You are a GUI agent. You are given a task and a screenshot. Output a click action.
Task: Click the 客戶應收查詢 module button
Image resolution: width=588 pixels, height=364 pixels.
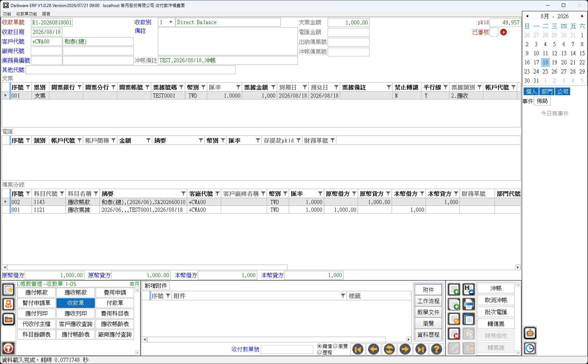click(76, 324)
